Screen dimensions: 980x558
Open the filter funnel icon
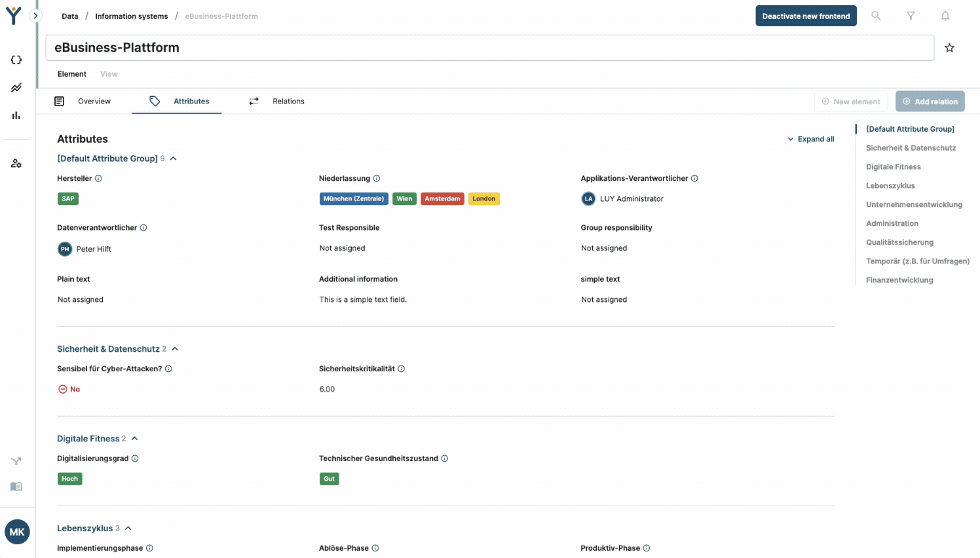pyautogui.click(x=910, y=16)
